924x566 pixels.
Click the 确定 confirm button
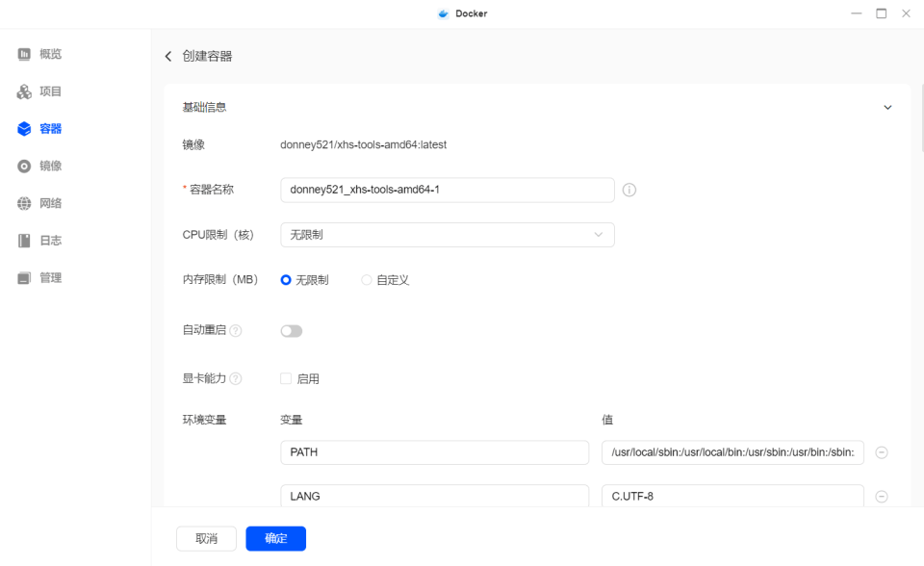(x=275, y=538)
